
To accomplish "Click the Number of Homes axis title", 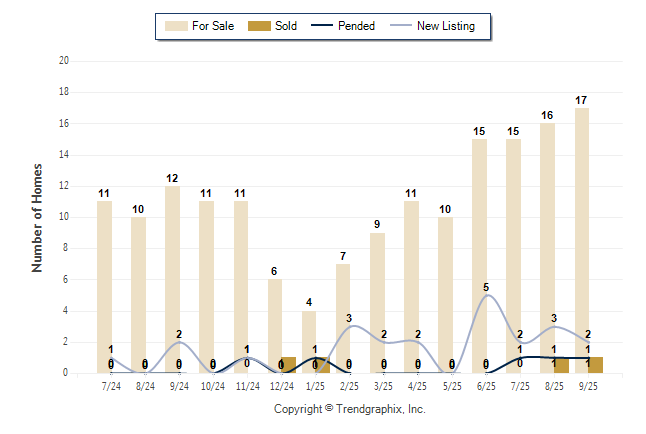I will (38, 217).
